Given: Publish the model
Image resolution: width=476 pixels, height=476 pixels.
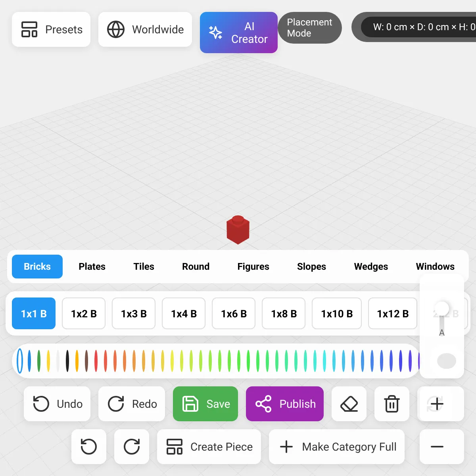Looking at the screenshot, I should [285, 404].
